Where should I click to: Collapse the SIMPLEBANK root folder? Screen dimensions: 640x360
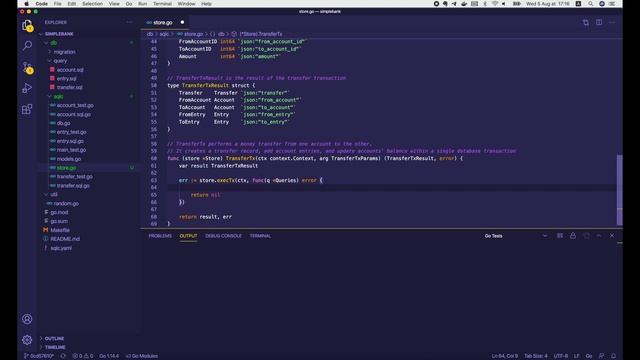coord(88,34)
